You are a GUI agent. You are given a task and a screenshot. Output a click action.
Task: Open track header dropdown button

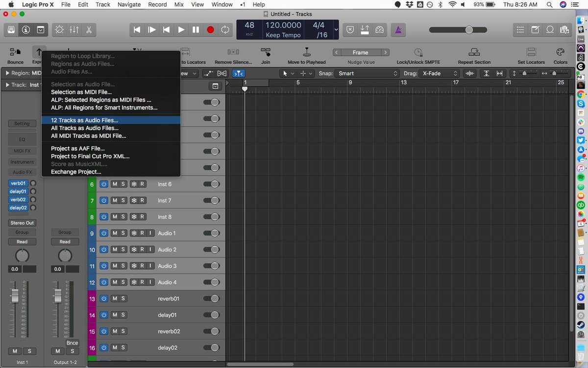(215, 86)
